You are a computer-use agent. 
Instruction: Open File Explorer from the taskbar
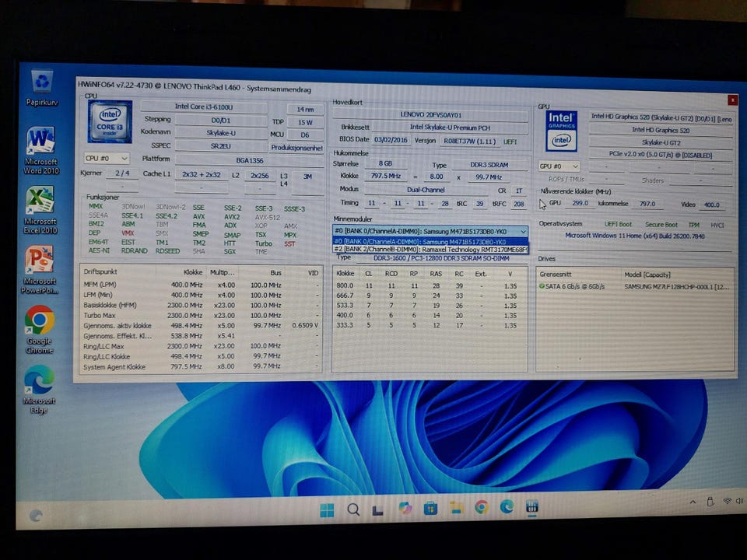[456, 508]
